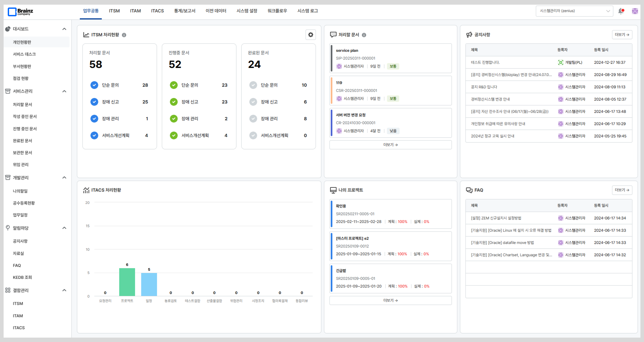Image resolution: width=644 pixels, height=342 pixels.
Task: Click the ITACS 처리현황 chart icon
Action: tap(86, 190)
